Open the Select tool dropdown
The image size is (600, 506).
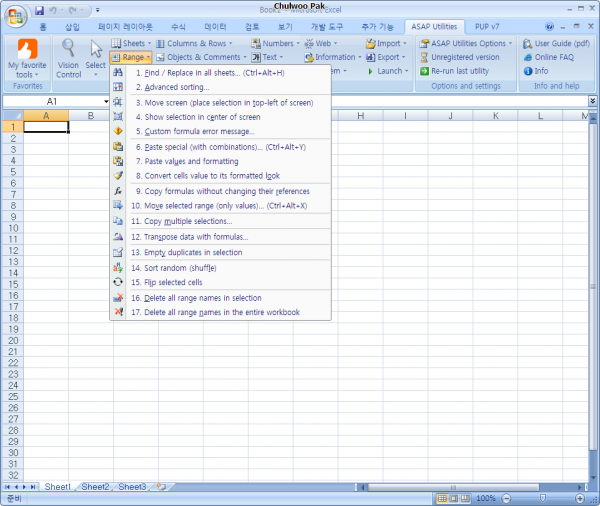pyautogui.click(x=96, y=59)
